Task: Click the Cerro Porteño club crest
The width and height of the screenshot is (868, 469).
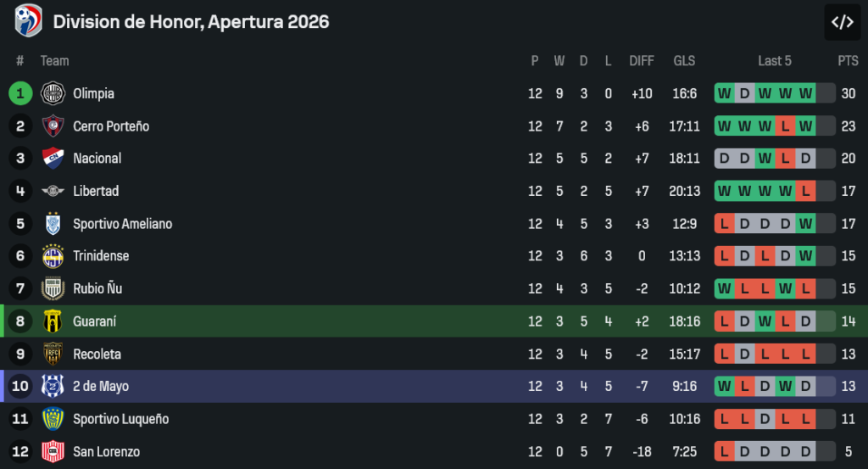Action: coord(53,126)
